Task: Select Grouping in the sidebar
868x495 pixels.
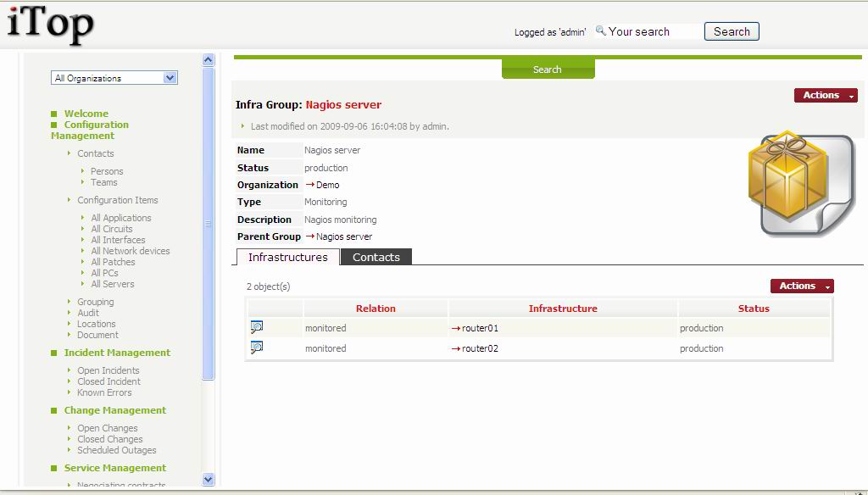Action: pos(96,302)
